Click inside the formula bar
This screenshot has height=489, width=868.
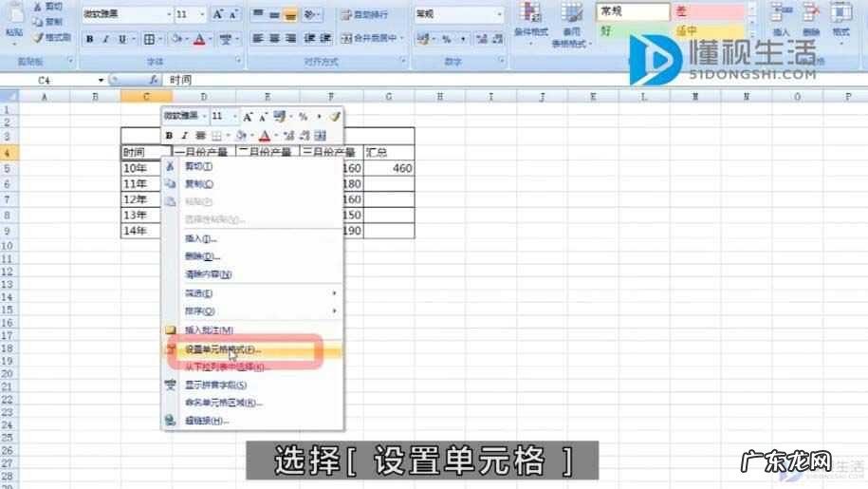click(x=515, y=81)
